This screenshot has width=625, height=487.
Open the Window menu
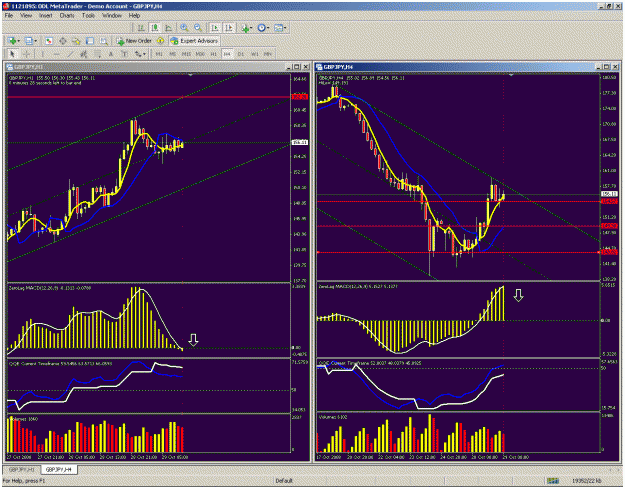[x=112, y=15]
